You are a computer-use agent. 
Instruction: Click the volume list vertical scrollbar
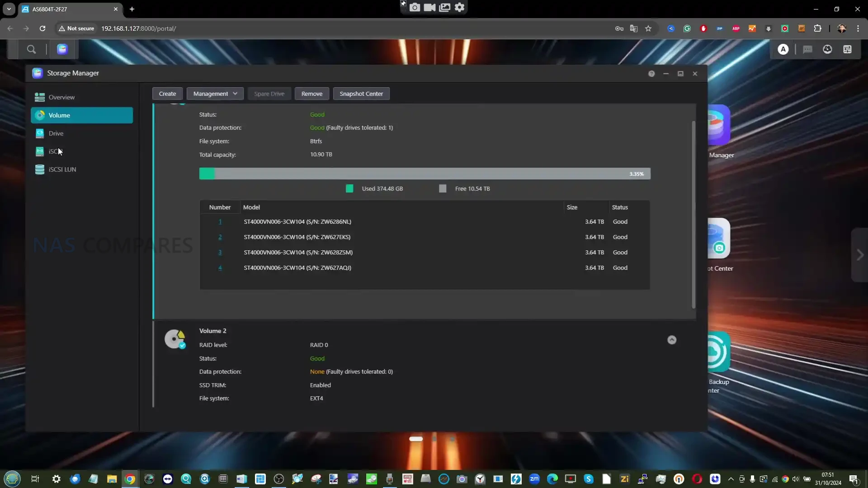(693, 215)
